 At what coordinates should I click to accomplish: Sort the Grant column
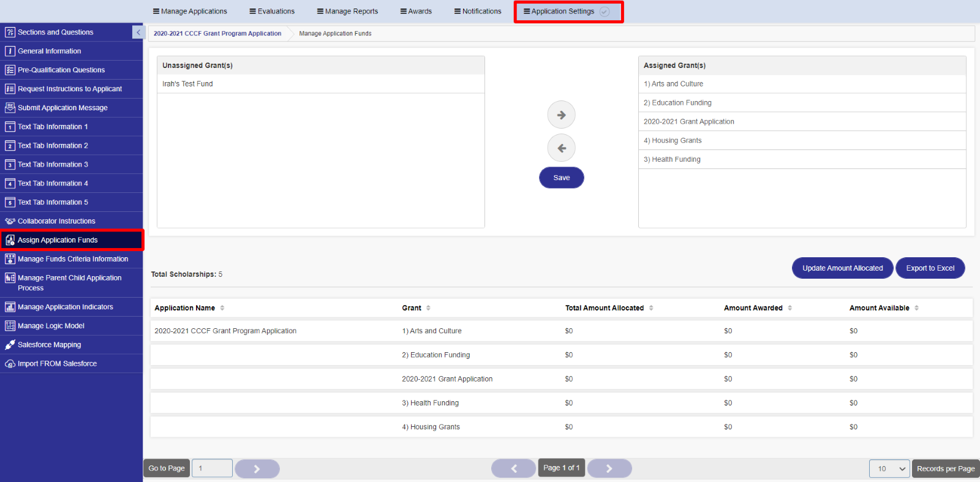click(428, 308)
